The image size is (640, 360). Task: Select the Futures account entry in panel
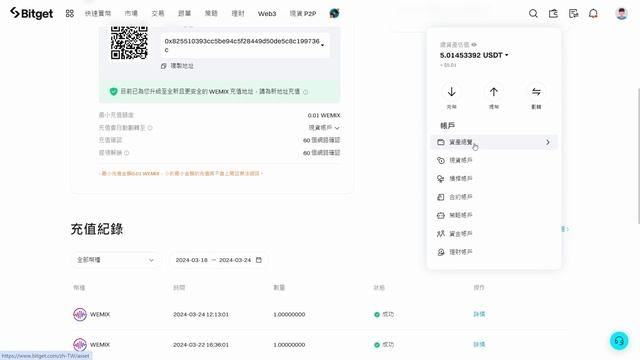[x=494, y=197]
